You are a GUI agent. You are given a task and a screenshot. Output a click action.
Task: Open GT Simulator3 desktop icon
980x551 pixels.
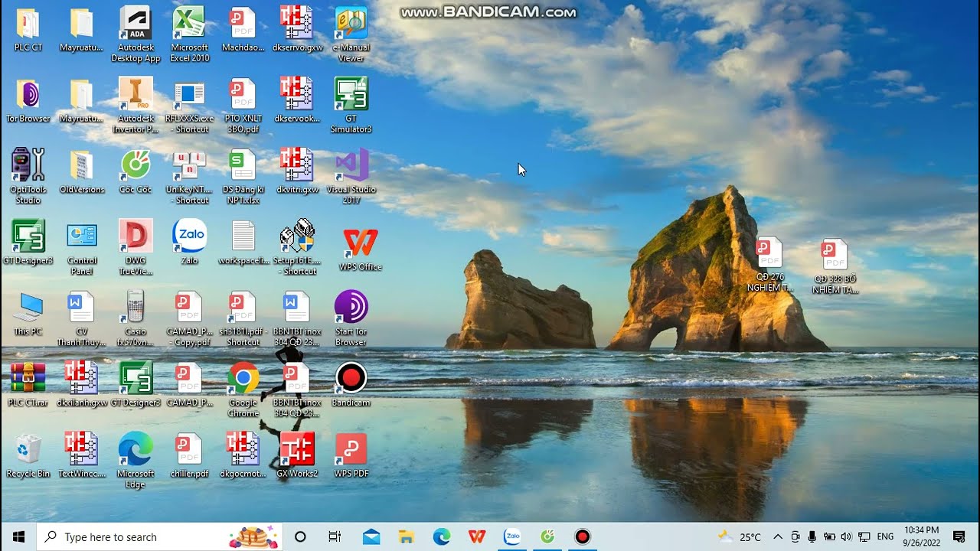[351, 105]
